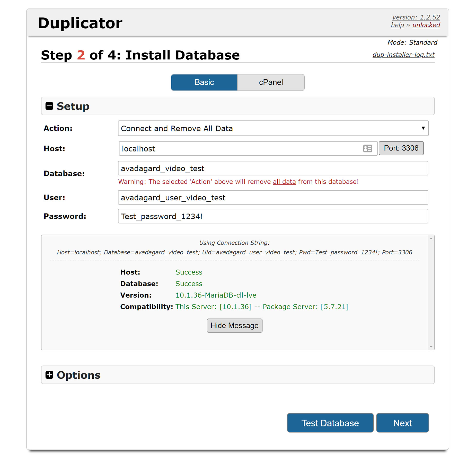Click the version text 10.1.36-MariaDB-cll-lve

(x=216, y=295)
